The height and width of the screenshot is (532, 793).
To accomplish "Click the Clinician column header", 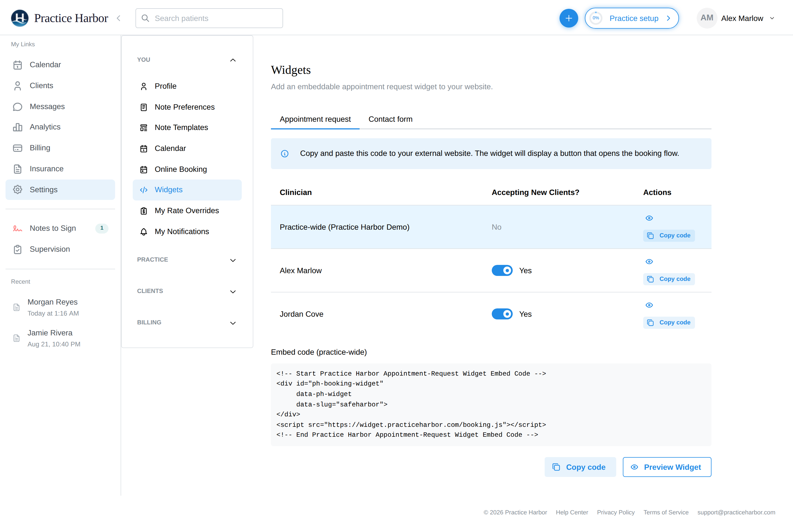I will (295, 192).
